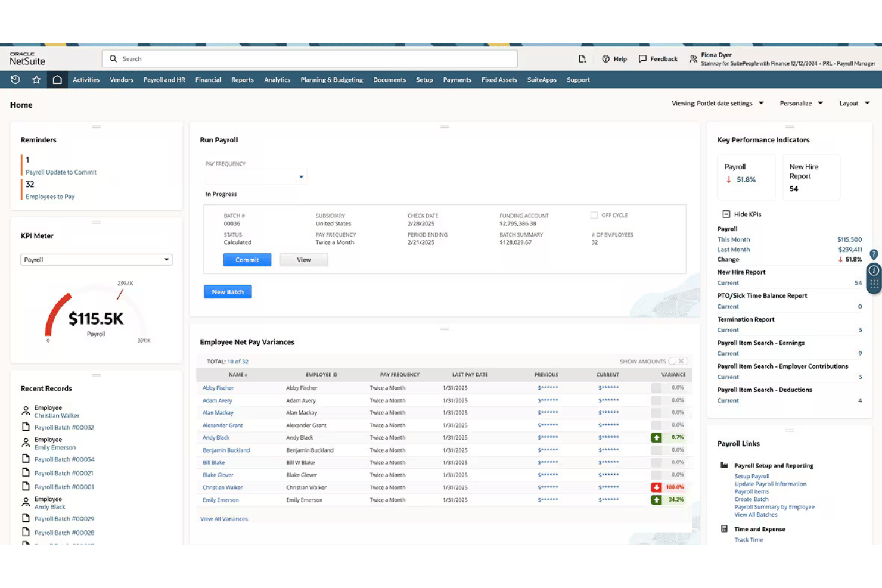
Task: Click the floating grid dots icon at right edge
Action: pyautogui.click(x=874, y=285)
